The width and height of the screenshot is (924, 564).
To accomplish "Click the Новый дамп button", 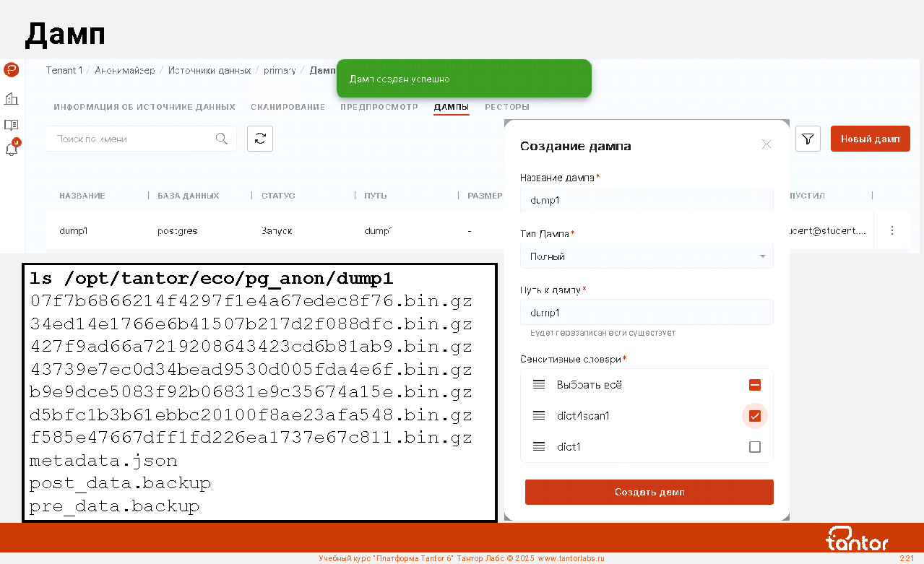I will pos(870,139).
